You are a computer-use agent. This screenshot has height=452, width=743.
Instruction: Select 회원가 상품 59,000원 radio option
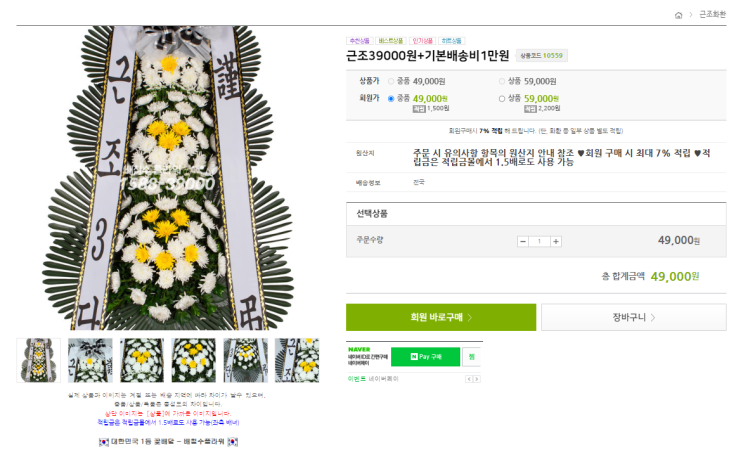[x=502, y=99]
